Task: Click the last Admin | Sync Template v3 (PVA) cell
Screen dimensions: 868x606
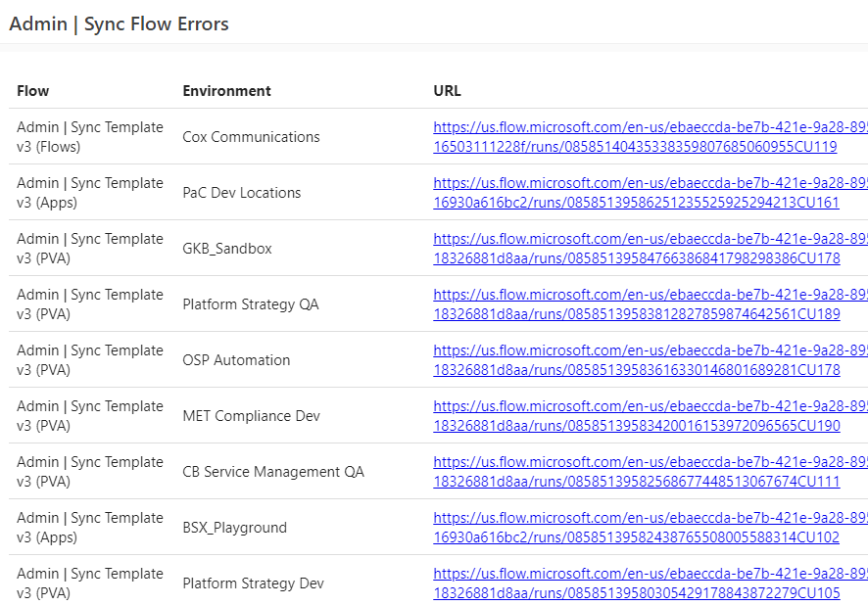Action: pyautogui.click(x=89, y=583)
